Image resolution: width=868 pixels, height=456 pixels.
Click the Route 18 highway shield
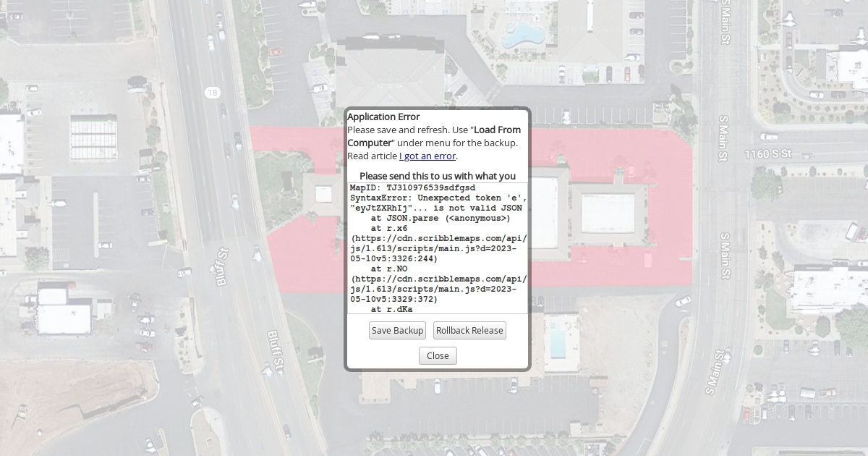click(x=211, y=93)
